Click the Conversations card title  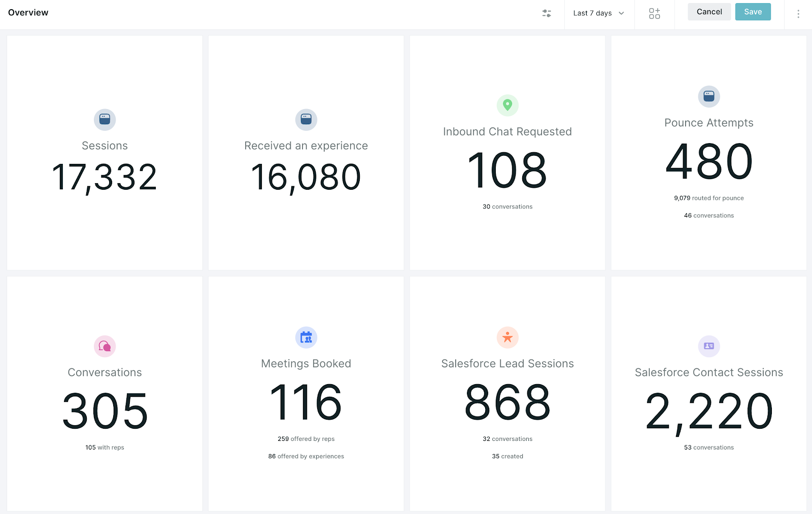click(105, 372)
